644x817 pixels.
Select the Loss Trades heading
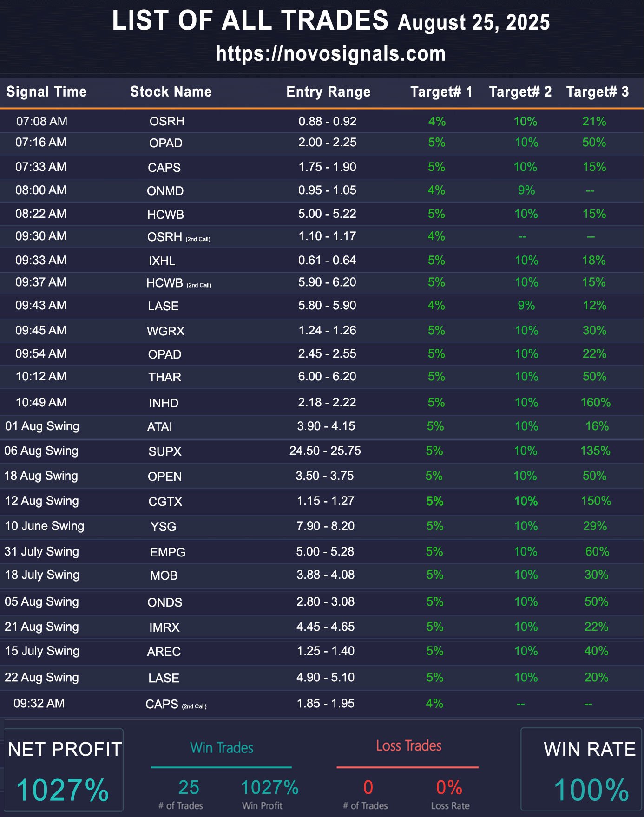(408, 745)
